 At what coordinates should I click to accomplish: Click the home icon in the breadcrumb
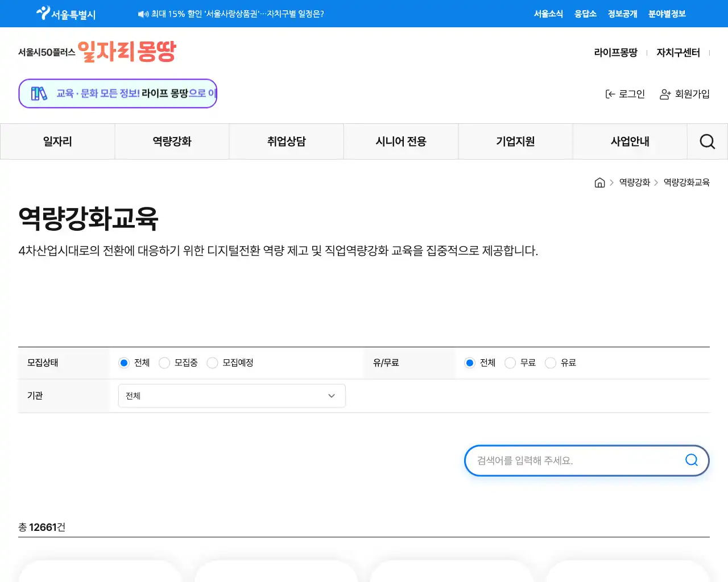pyautogui.click(x=599, y=182)
